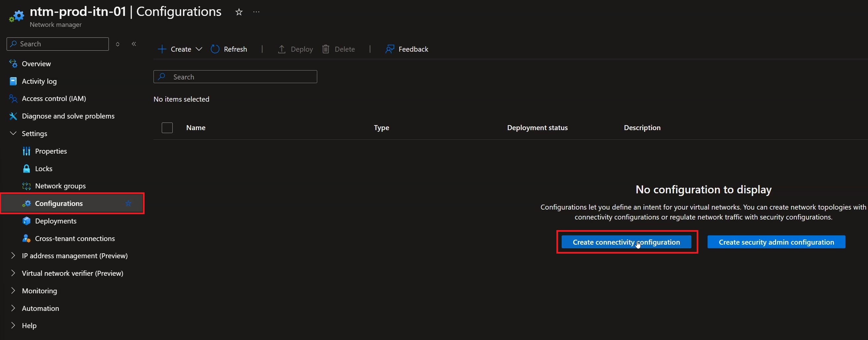Click the star beside Configurations menu item
This screenshot has width=868, height=340.
pyautogui.click(x=128, y=203)
